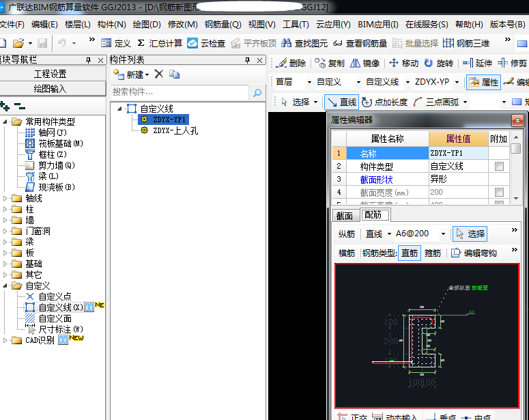Image resolution: width=529 pixels, height=420 pixels.
Task: Open 首层 floor dropdown
Action: (309, 82)
